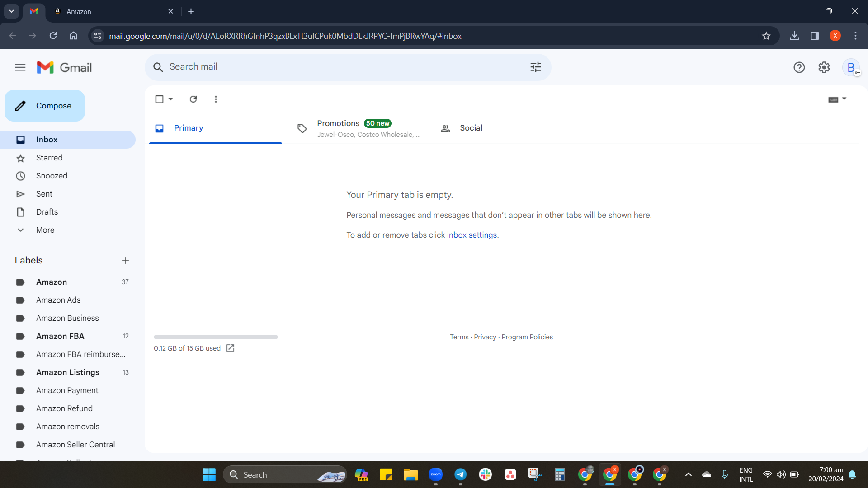Click the Compose button

[x=45, y=106]
